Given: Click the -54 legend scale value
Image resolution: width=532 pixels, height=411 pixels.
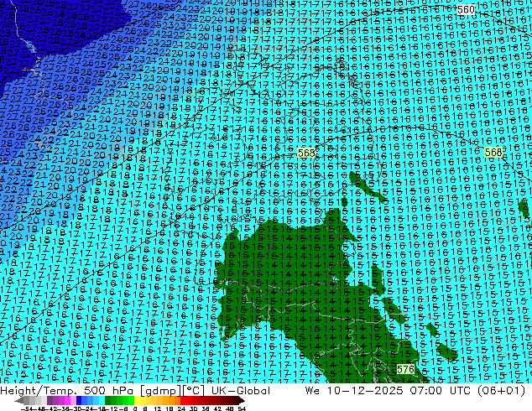Looking at the screenshot, I should tap(27, 408).
